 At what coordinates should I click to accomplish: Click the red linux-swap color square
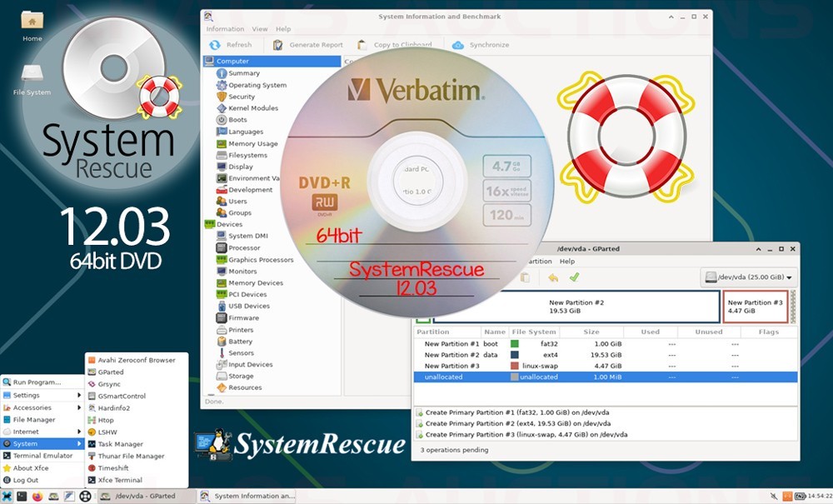click(514, 367)
